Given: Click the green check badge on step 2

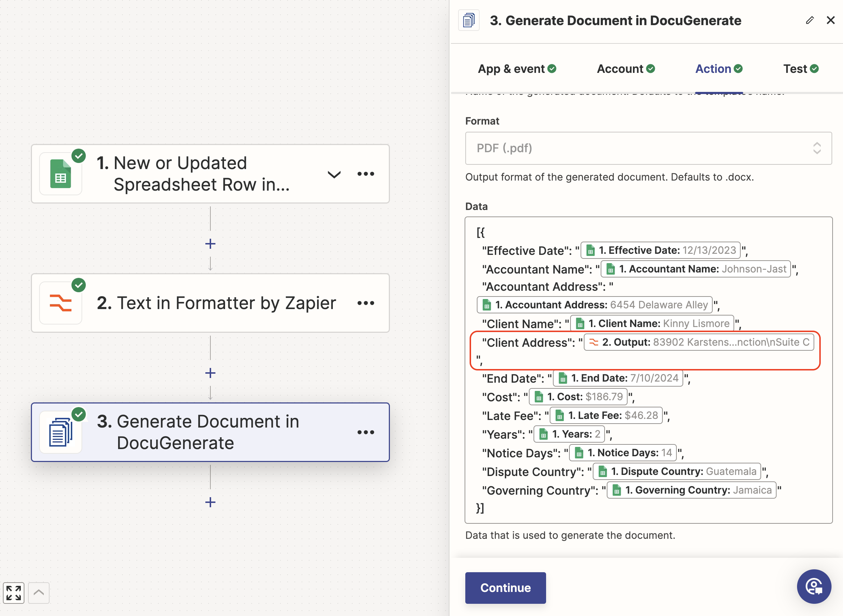Looking at the screenshot, I should 79,285.
